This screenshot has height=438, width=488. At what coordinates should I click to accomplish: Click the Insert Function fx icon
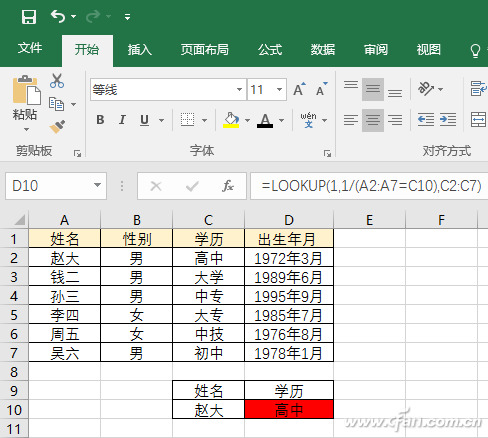point(228,186)
